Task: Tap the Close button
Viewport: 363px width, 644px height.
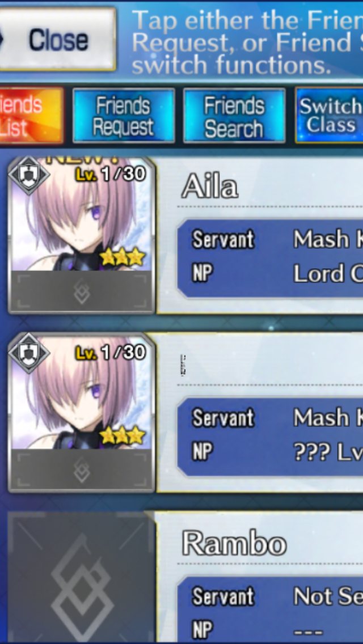Action: (x=57, y=40)
